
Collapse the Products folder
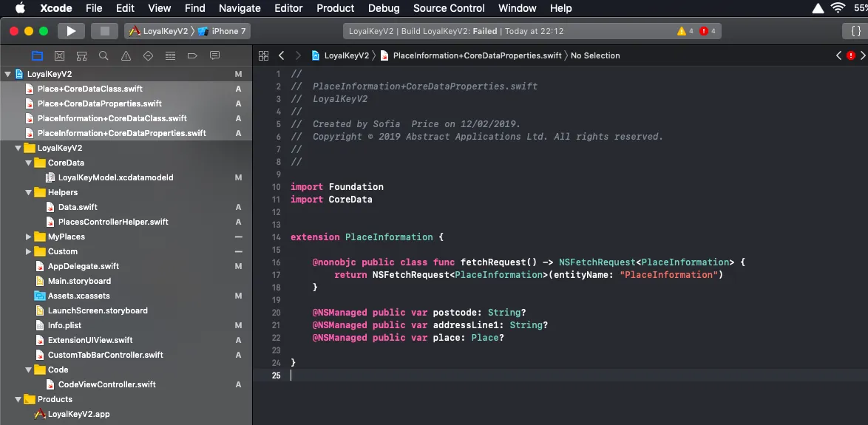[18, 399]
